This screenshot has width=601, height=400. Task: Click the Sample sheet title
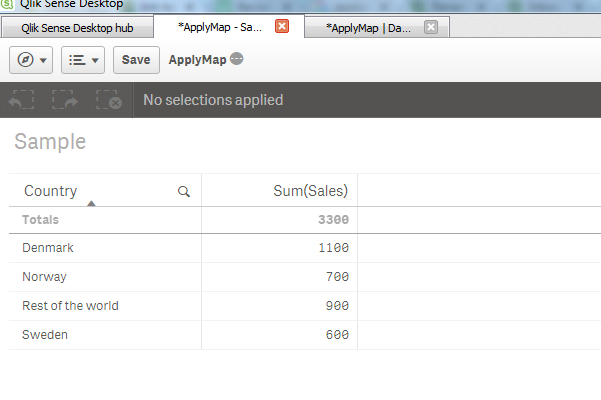[x=50, y=142]
